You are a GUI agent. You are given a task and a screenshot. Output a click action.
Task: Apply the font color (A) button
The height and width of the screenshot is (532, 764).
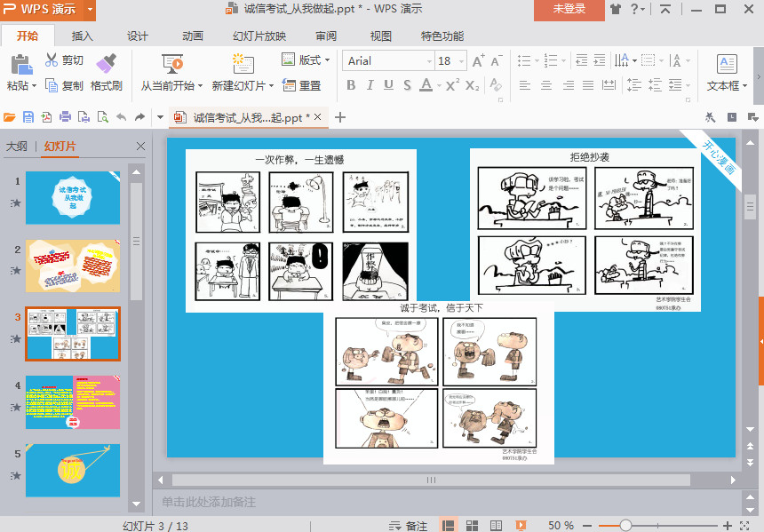[x=426, y=85]
